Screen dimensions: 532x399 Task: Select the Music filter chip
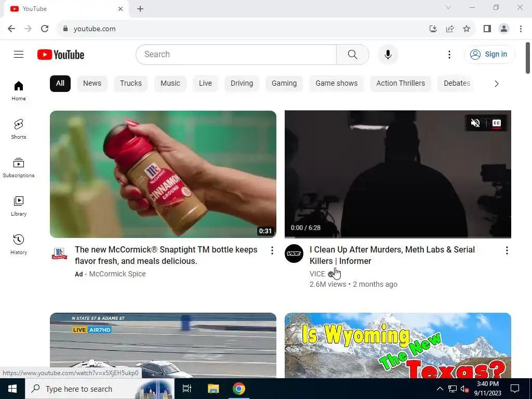tap(170, 84)
